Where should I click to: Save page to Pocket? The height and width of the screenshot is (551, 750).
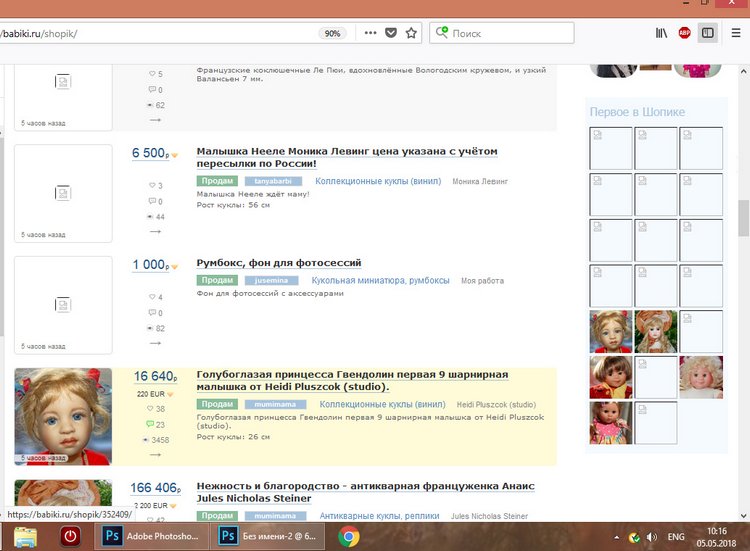coord(391,33)
